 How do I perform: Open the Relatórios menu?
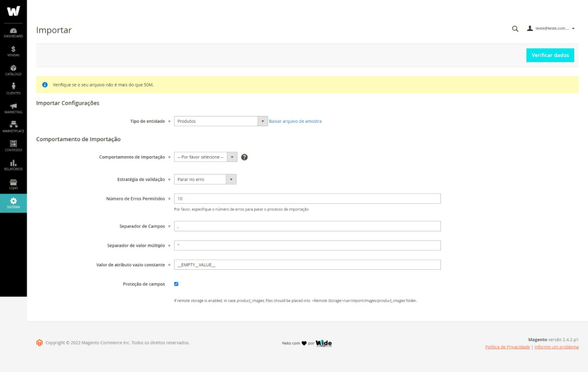pos(13,165)
